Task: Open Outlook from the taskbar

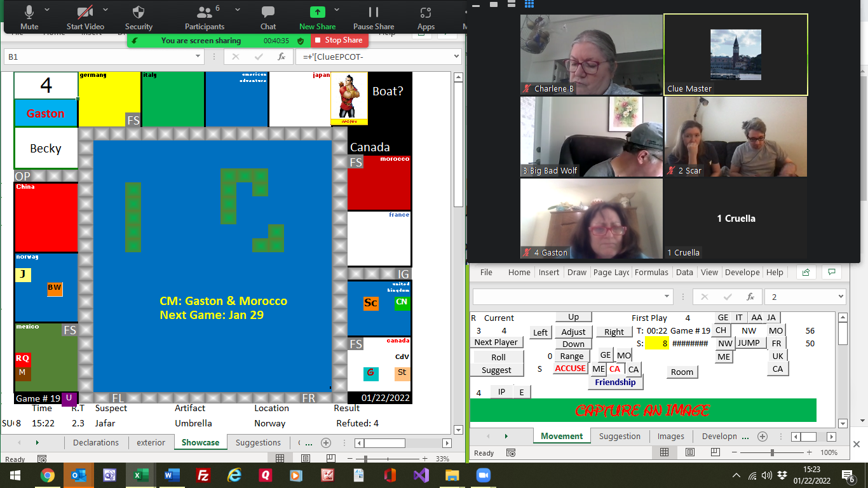Action: pos(78,475)
